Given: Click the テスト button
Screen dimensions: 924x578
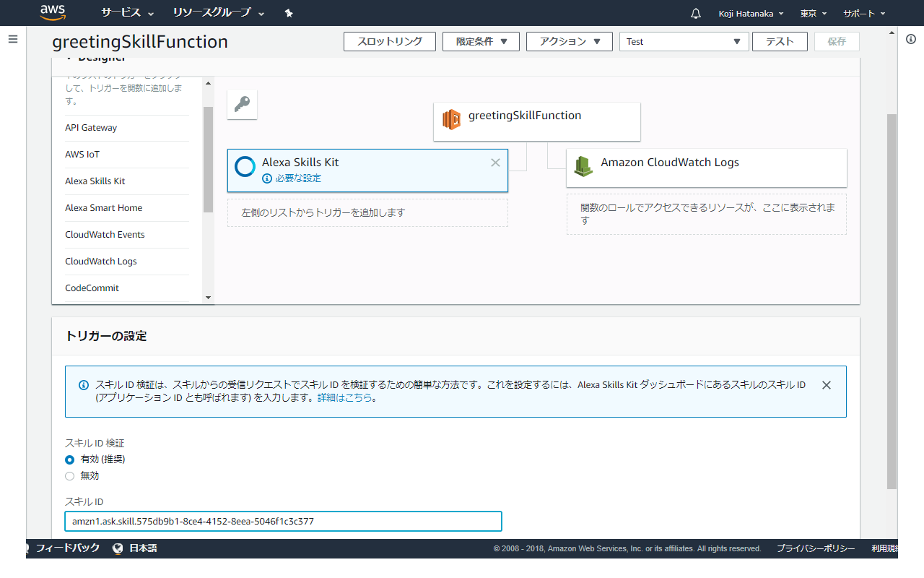Looking at the screenshot, I should point(780,42).
